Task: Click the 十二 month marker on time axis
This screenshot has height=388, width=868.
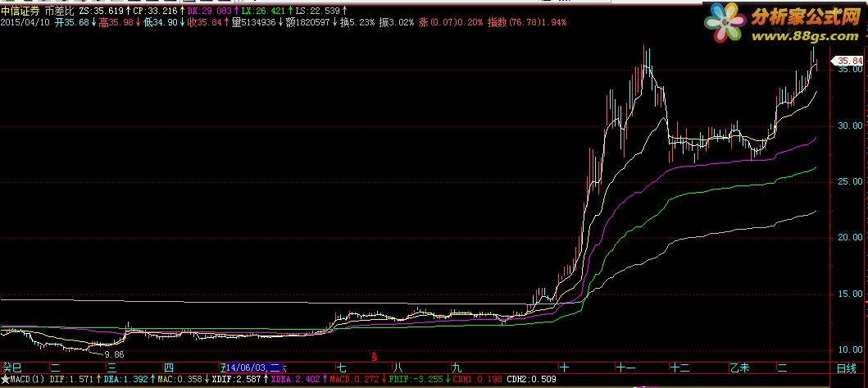Action: pyautogui.click(x=681, y=367)
